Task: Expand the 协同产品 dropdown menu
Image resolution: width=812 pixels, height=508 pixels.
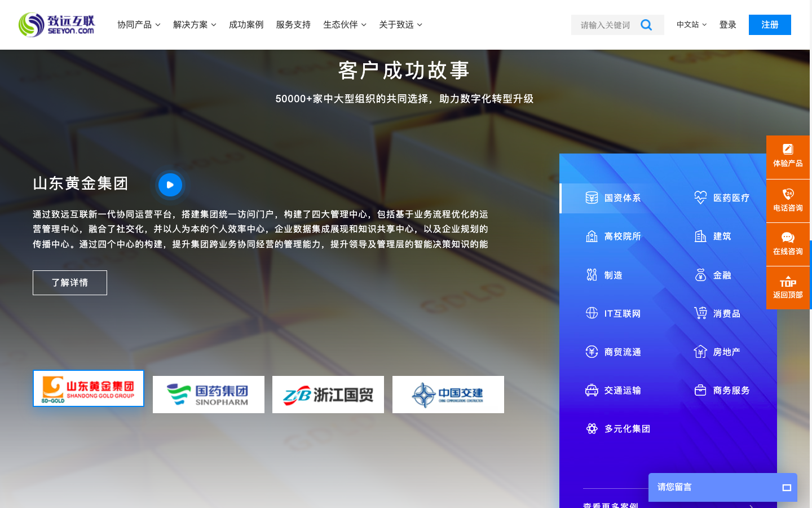Action: tap(139, 25)
